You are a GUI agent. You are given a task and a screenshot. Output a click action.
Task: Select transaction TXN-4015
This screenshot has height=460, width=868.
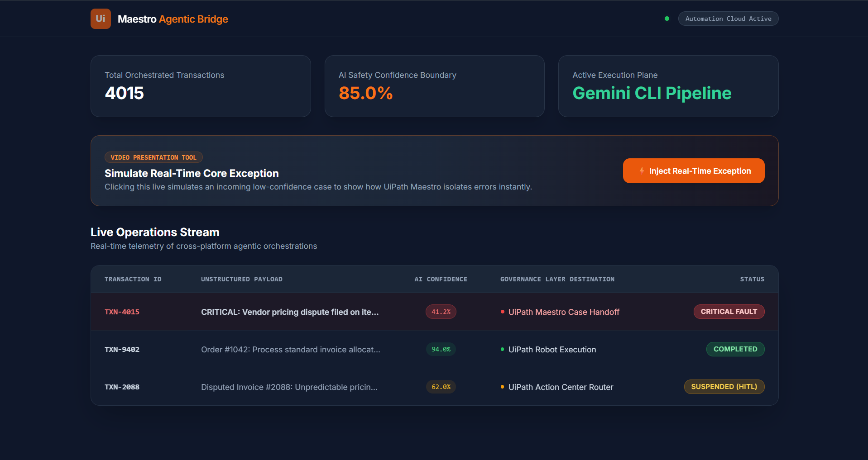(x=122, y=312)
